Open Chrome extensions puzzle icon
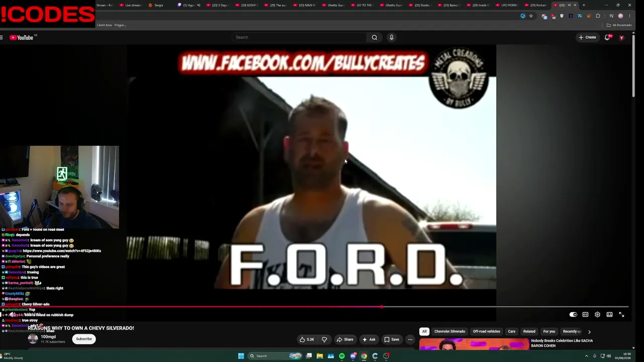The height and width of the screenshot is (362, 644). 598,16
